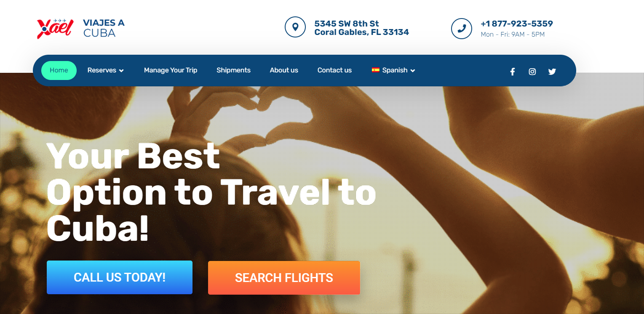Viewport: 644px width, 314px height.
Task: Open the Spanish language selector
Action: tap(393, 70)
